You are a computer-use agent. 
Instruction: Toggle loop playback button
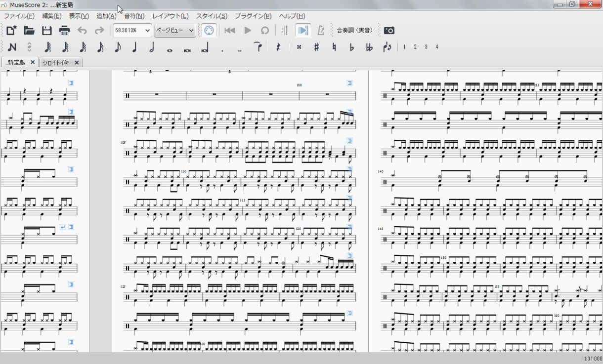265,31
